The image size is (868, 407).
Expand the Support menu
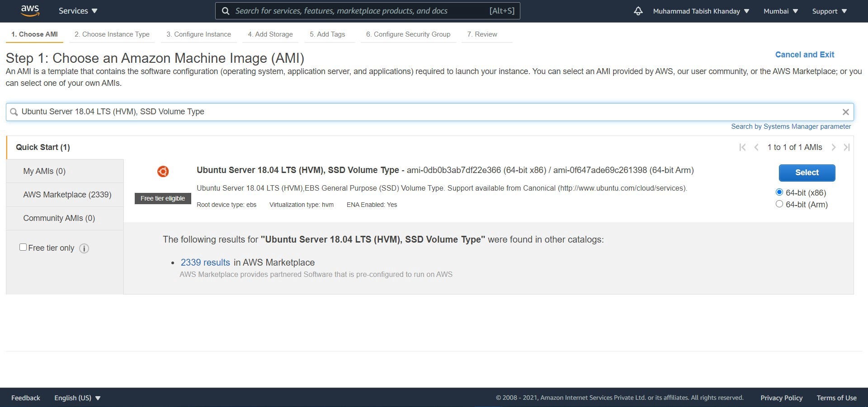click(829, 11)
